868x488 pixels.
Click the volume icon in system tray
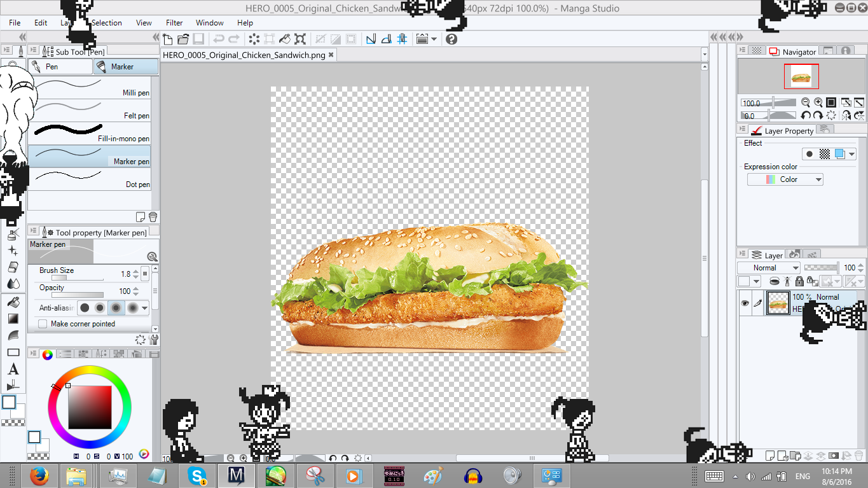750,476
